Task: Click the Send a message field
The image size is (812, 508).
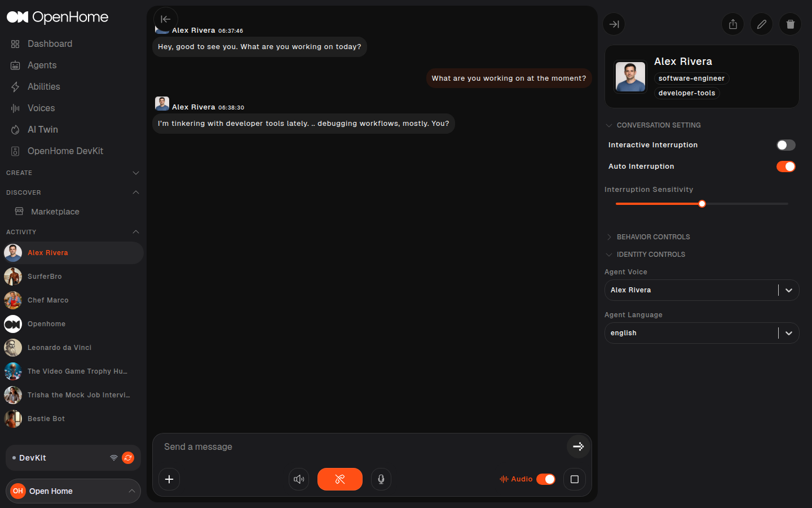Action: tap(361, 447)
